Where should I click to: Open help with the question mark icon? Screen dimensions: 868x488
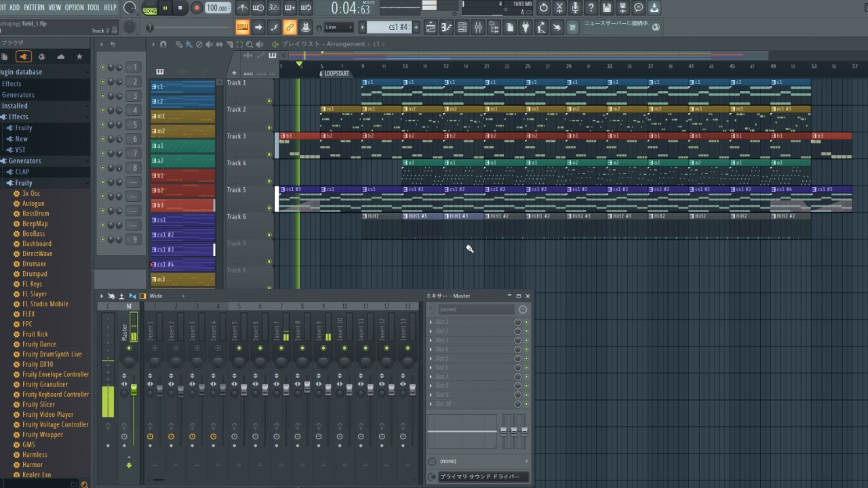591,8
